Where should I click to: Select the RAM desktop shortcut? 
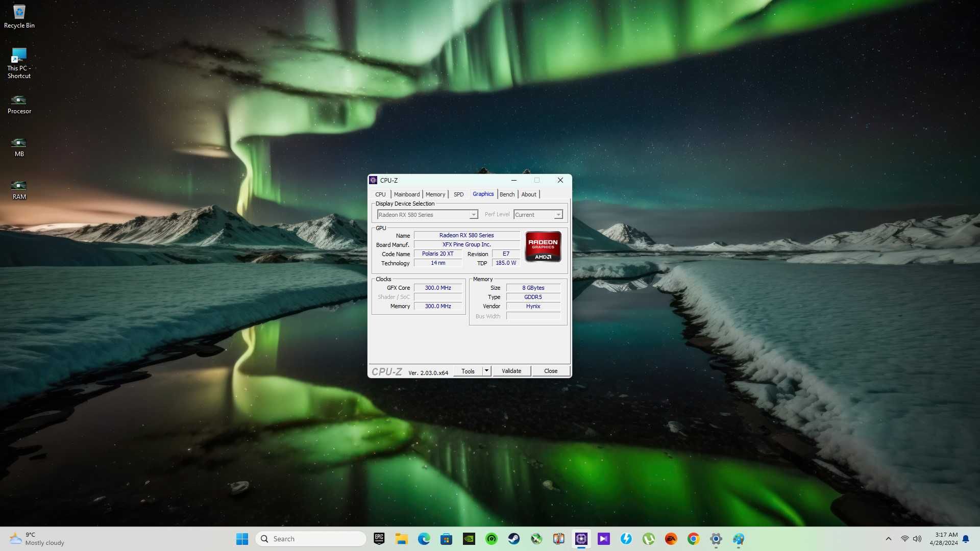pos(19,190)
